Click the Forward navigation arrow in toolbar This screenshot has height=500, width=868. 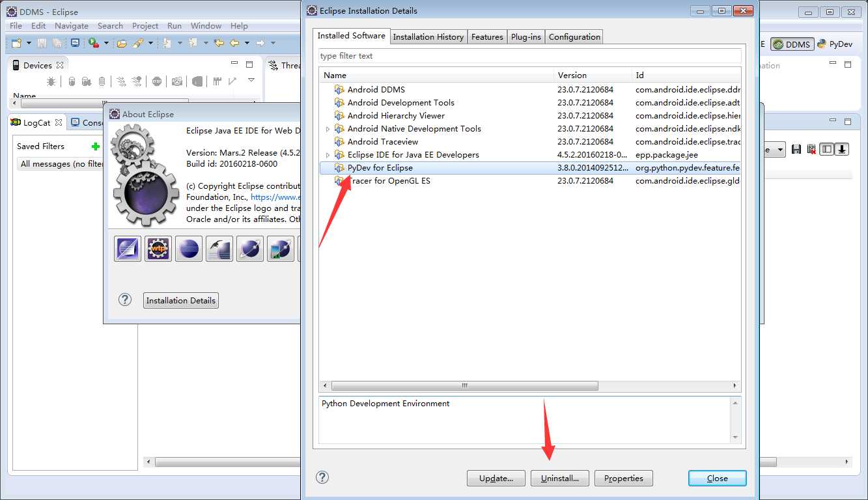[x=260, y=43]
